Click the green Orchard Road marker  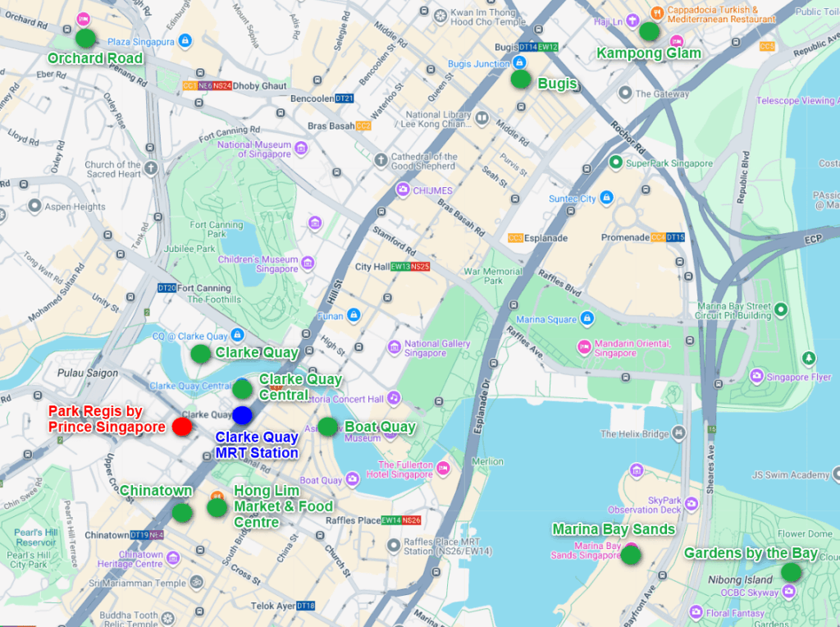tap(85, 38)
